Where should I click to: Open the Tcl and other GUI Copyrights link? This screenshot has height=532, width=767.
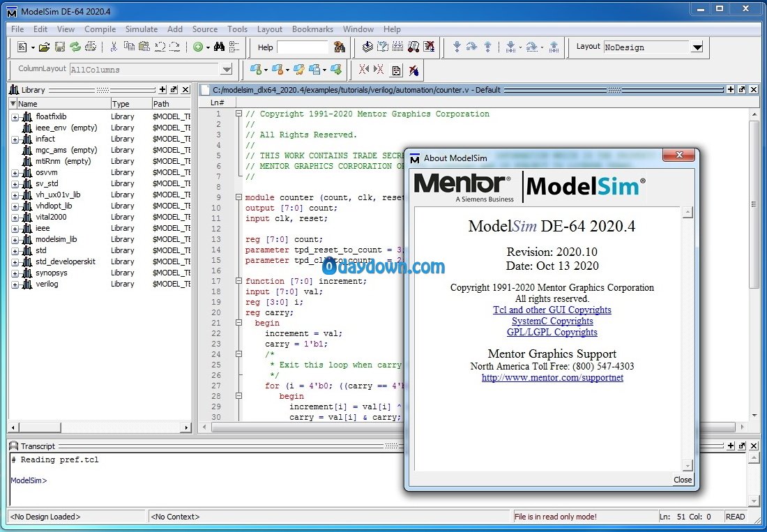[x=552, y=310]
